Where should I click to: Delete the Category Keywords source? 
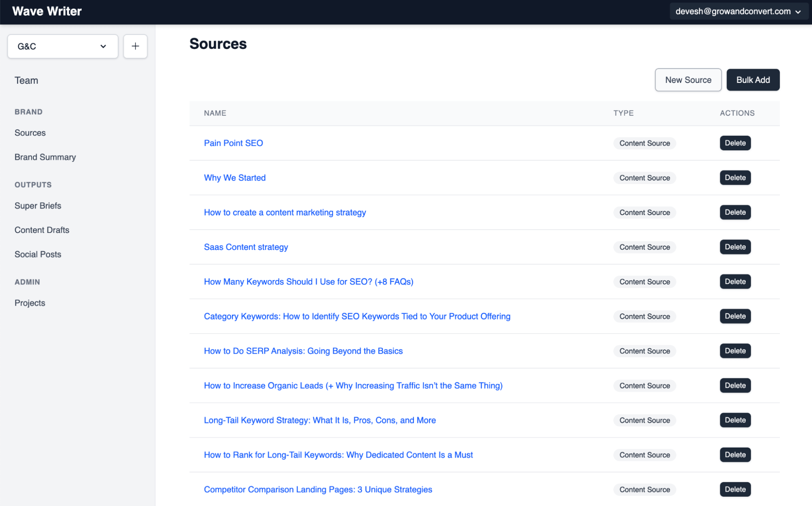tap(735, 316)
